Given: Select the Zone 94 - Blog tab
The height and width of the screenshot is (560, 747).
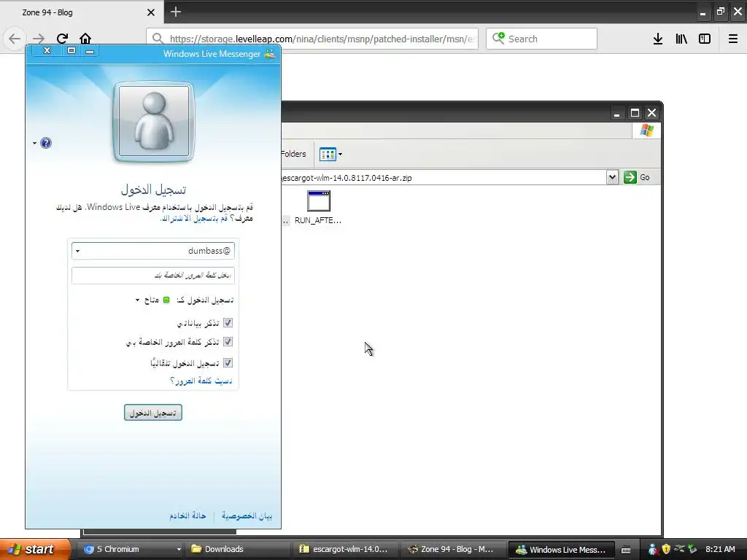Looking at the screenshot, I should [81, 12].
